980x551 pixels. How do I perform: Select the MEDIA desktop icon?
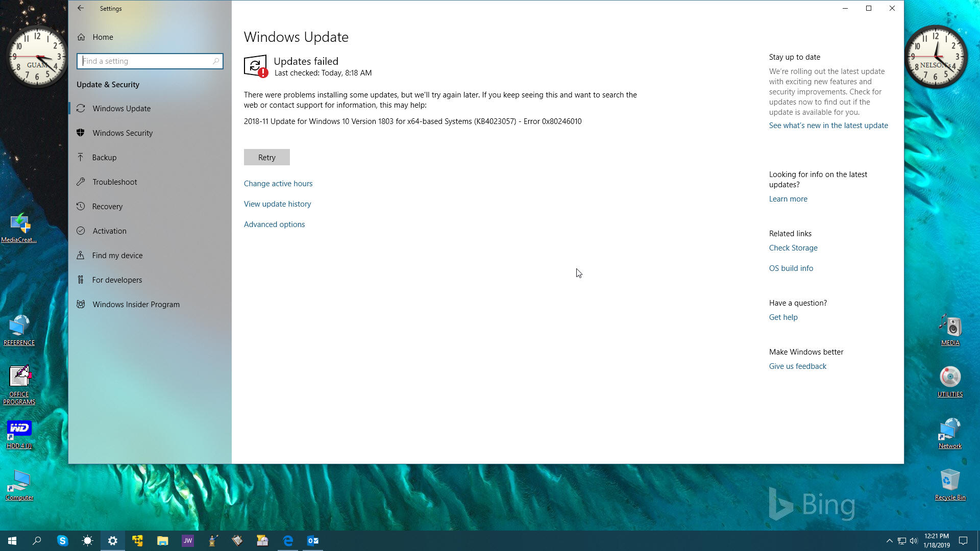(x=950, y=331)
